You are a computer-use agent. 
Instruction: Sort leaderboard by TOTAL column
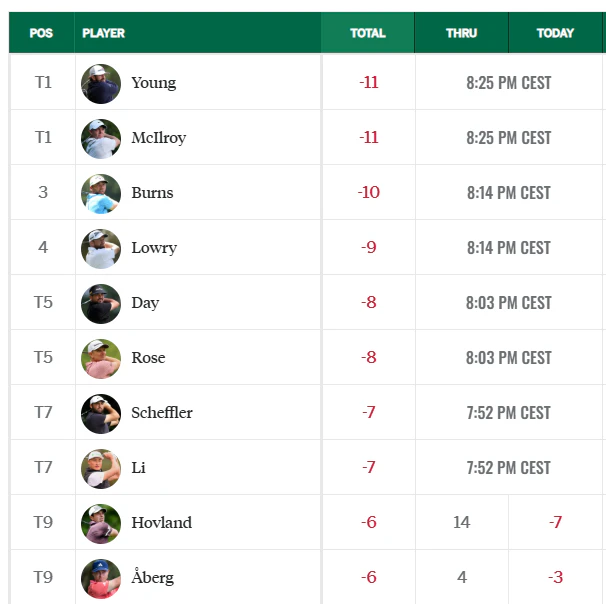[367, 33]
